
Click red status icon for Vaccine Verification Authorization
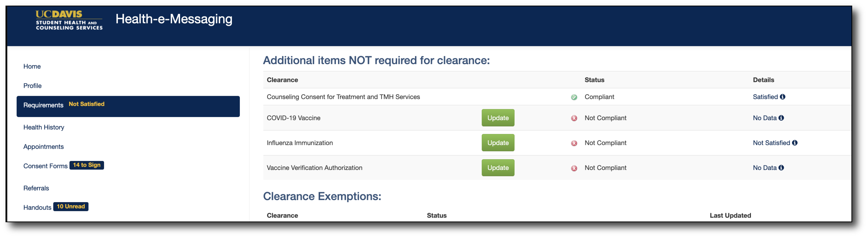[x=574, y=168]
